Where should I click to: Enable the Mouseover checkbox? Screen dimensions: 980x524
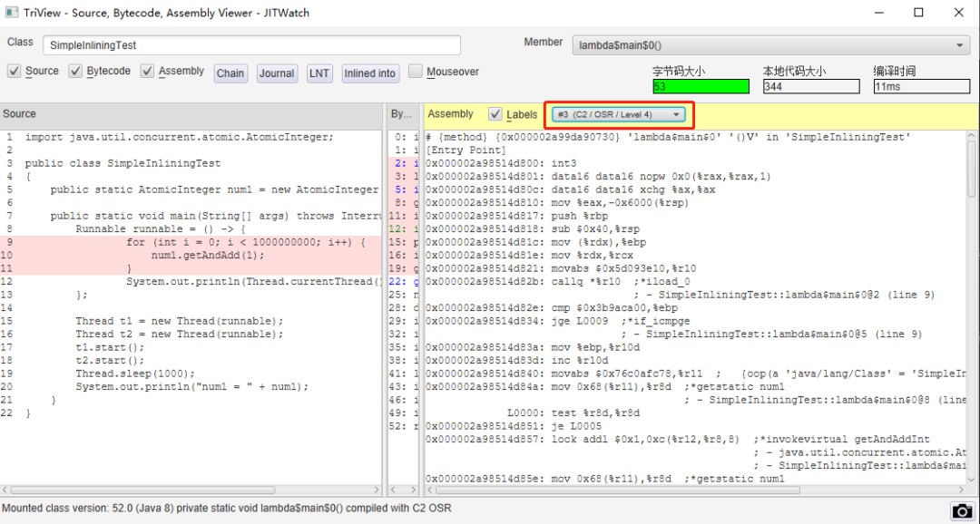[x=415, y=72]
